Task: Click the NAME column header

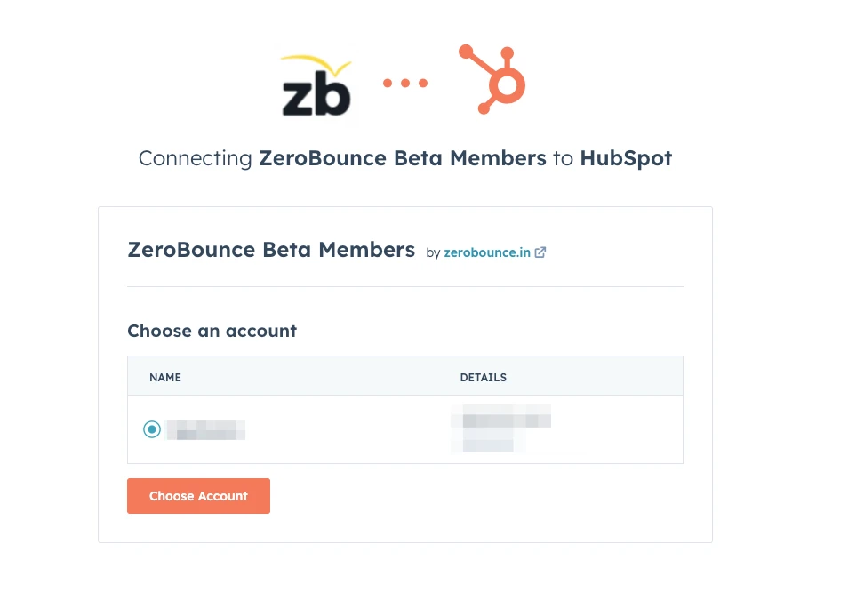Action: click(165, 377)
